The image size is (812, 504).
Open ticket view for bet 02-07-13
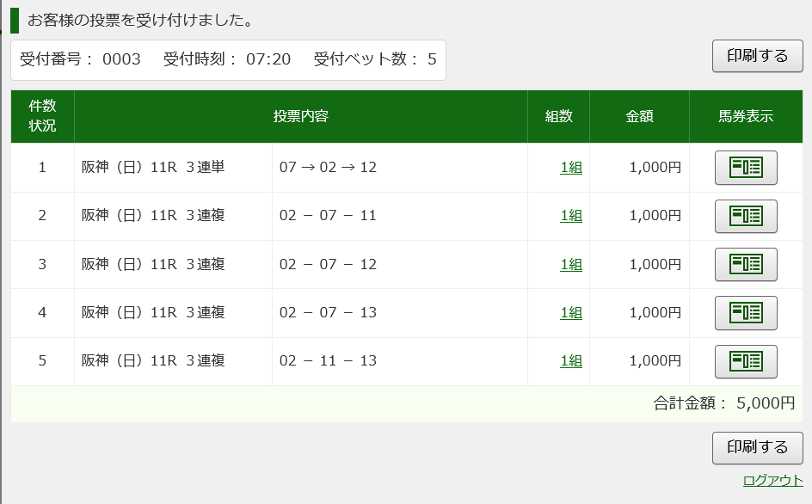click(746, 313)
